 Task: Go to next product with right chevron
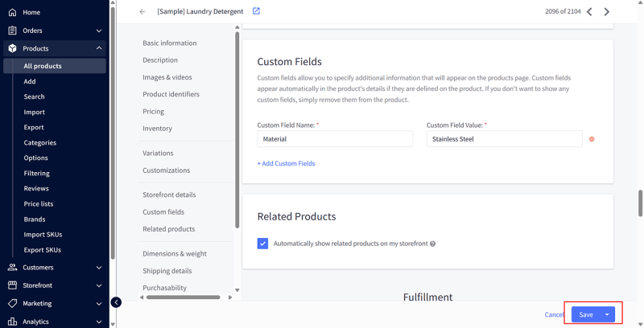point(607,11)
